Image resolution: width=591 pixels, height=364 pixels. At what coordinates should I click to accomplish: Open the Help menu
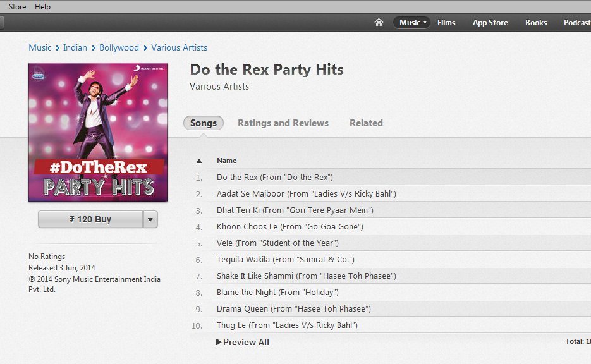42,7
